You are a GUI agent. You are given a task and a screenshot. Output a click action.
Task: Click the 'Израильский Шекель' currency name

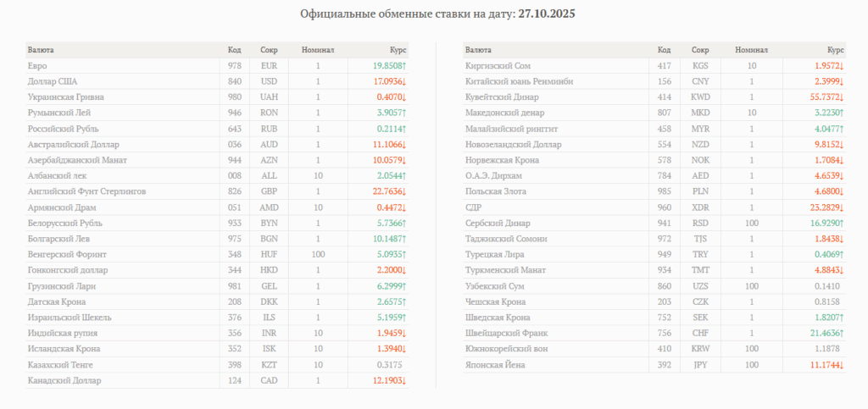coord(67,318)
